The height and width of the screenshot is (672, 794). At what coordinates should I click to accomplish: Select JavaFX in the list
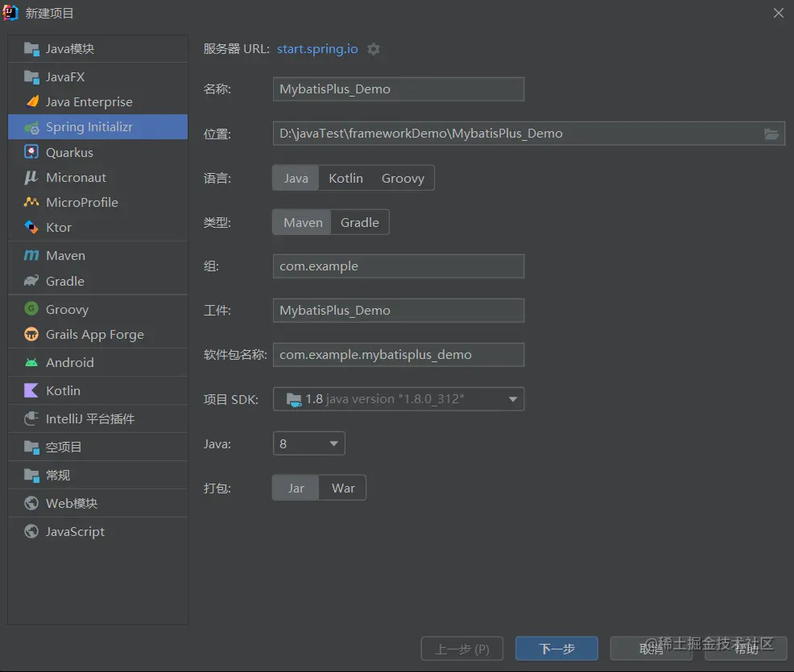97,77
